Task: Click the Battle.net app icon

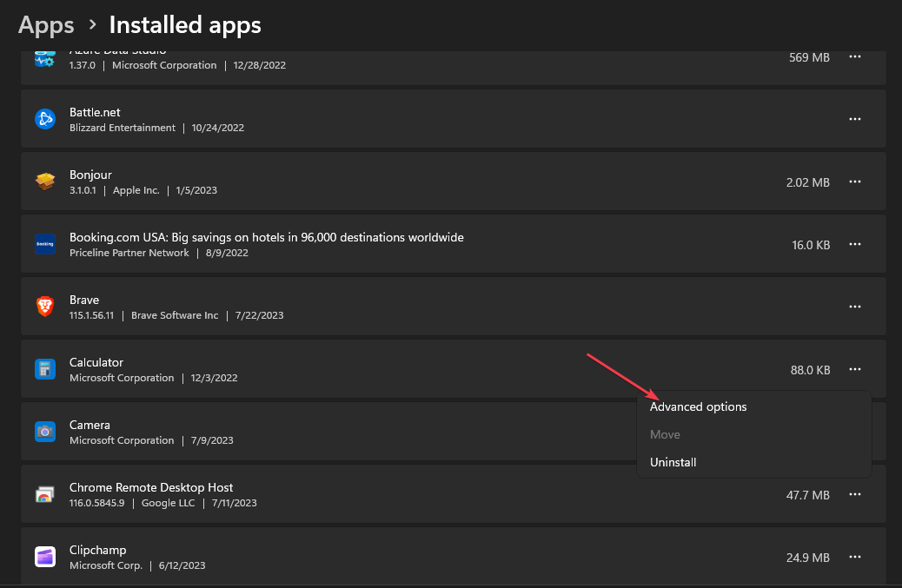Action: tap(45, 119)
